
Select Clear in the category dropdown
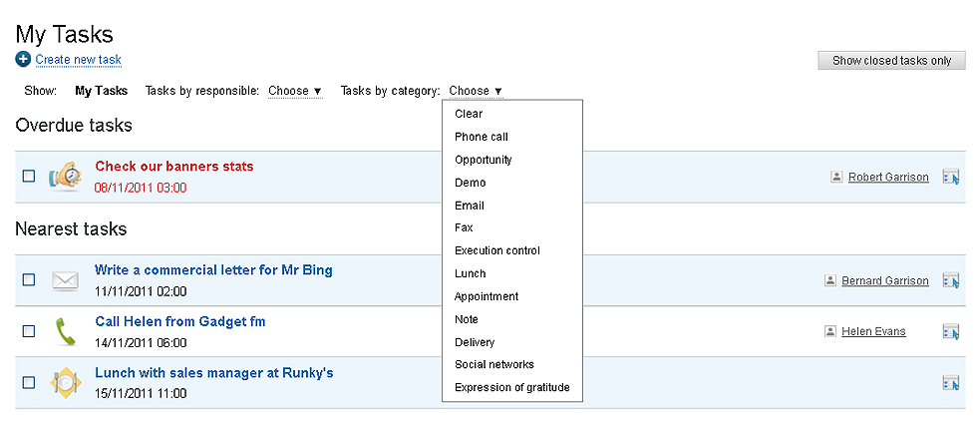[469, 114]
